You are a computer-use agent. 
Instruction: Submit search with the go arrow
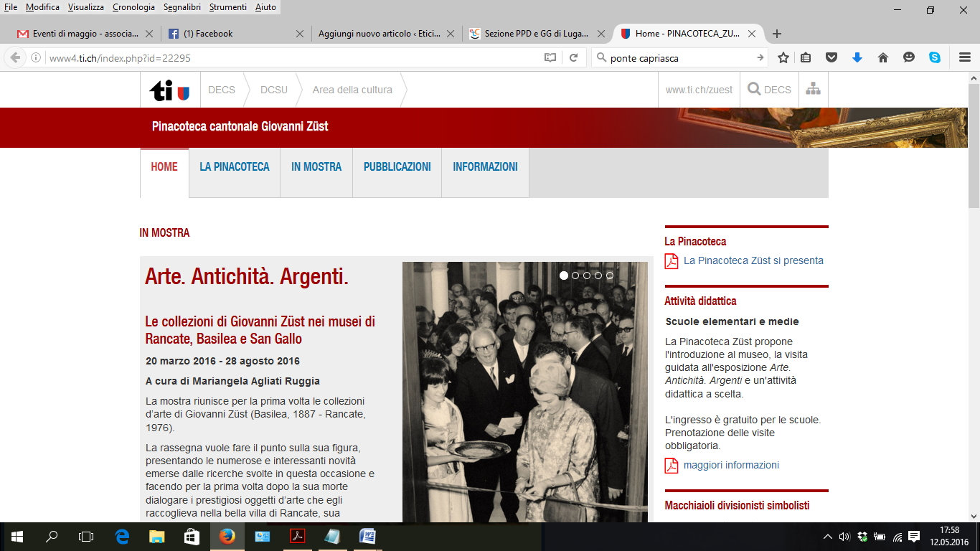(x=760, y=58)
